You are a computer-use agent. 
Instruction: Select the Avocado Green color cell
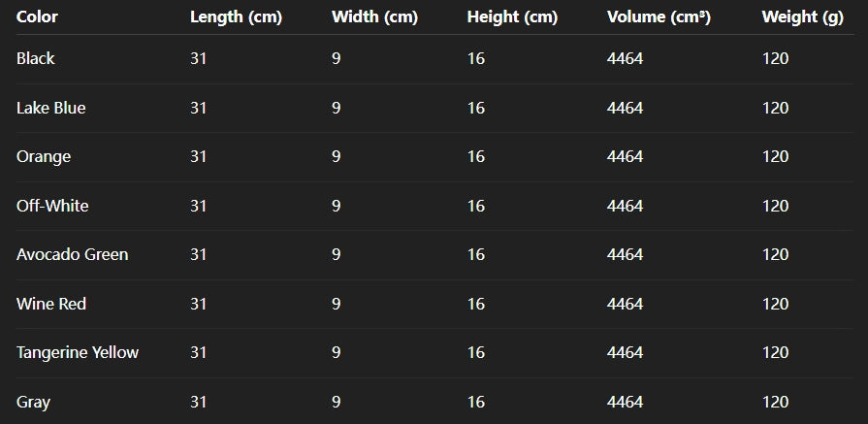click(x=73, y=254)
